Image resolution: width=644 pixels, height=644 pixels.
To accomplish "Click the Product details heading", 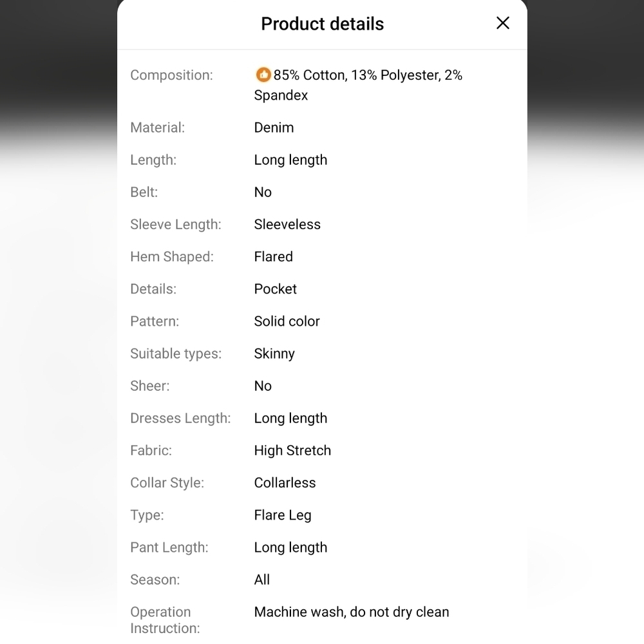I will point(322,24).
